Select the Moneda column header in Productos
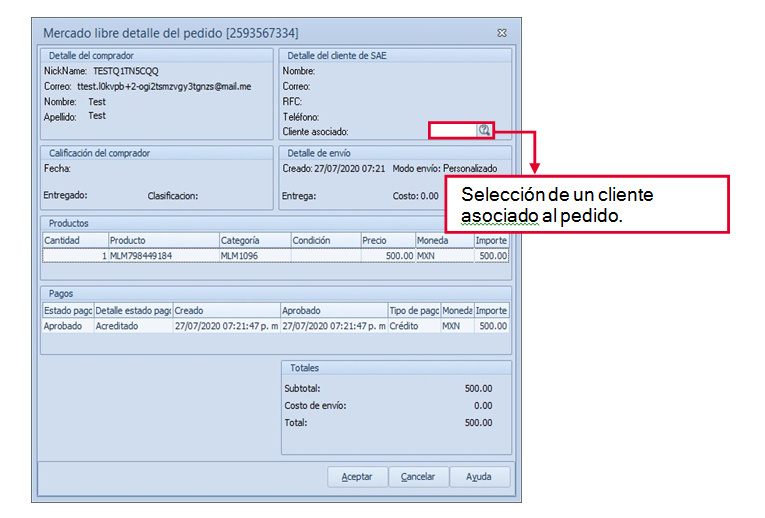 pyautogui.click(x=444, y=240)
